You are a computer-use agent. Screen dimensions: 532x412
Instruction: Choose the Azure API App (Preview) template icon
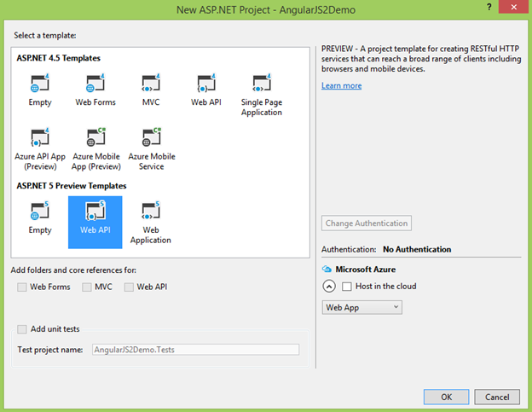(x=40, y=137)
